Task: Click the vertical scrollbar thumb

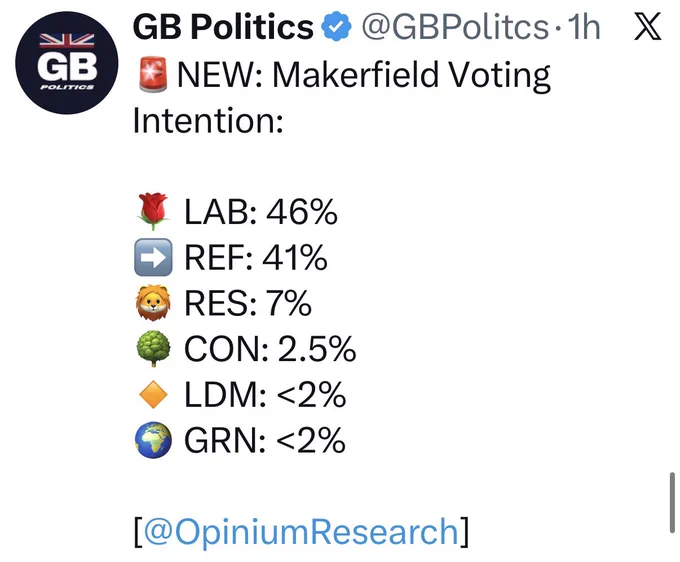Action: pyautogui.click(x=672, y=503)
